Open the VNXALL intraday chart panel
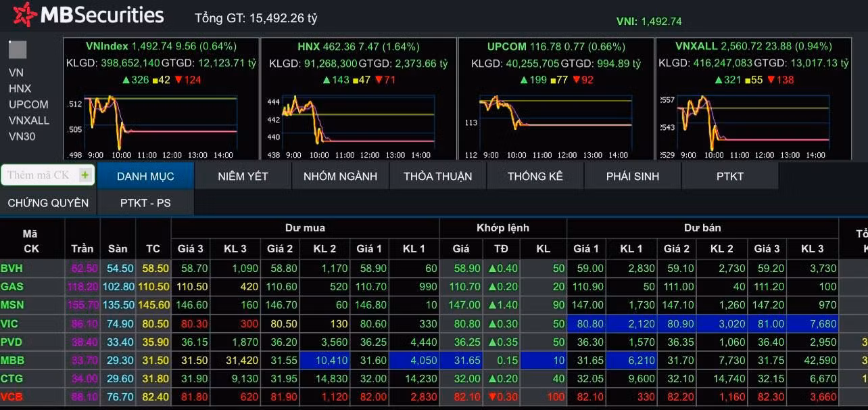The image size is (868, 410). [752, 99]
